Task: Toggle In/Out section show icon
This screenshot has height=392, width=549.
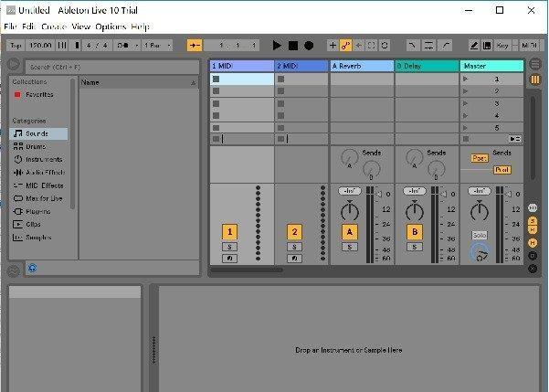Action: coord(533,208)
